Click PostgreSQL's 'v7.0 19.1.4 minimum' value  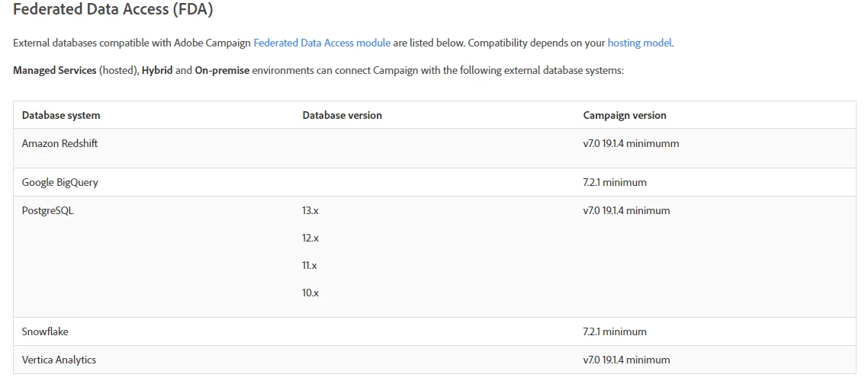point(626,210)
